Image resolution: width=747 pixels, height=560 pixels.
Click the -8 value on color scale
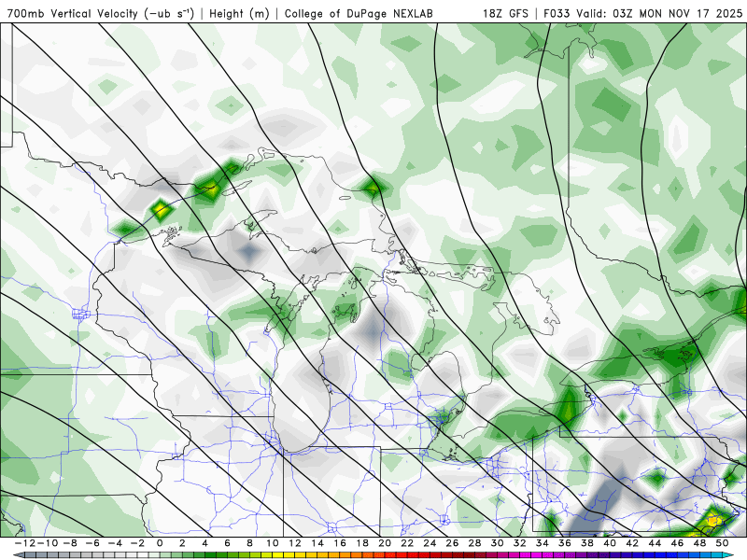[70, 543]
